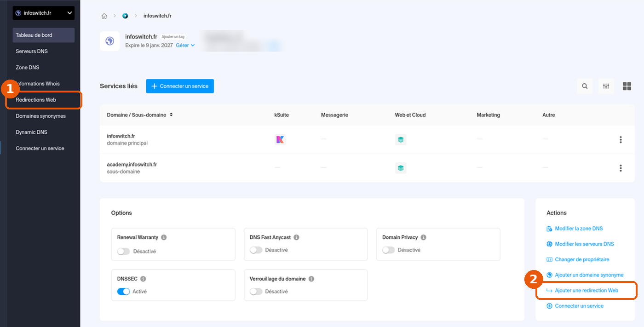Enable the Verrouillage du domaine toggle

pos(256,292)
